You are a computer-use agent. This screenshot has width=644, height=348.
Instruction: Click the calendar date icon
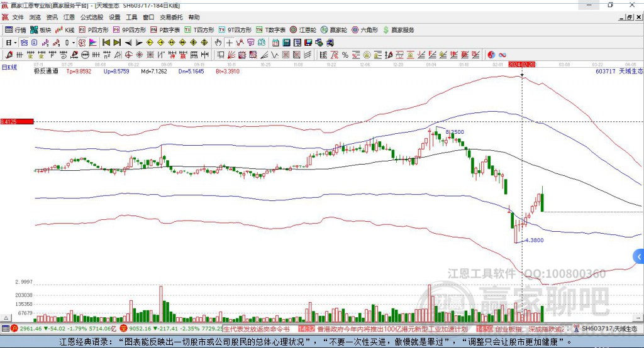275,43
